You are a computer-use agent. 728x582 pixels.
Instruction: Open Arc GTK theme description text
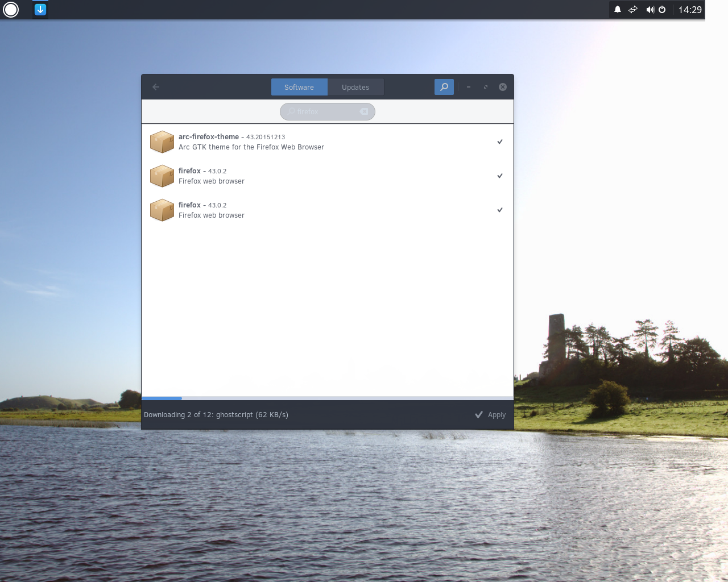(251, 147)
